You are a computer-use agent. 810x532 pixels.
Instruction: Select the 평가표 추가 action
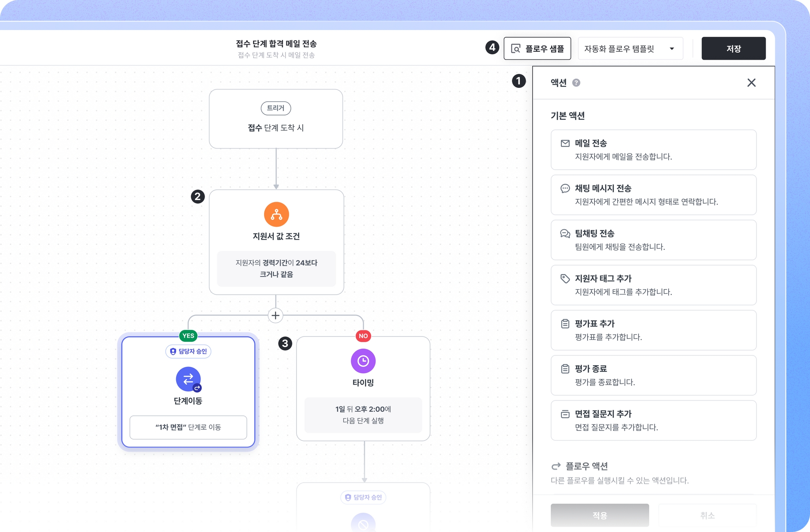[653, 330]
